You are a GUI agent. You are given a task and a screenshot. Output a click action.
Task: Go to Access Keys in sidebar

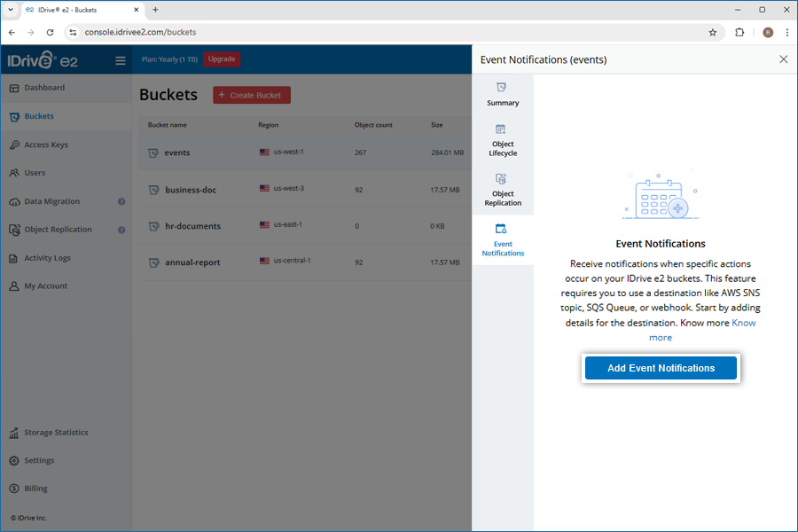point(46,145)
